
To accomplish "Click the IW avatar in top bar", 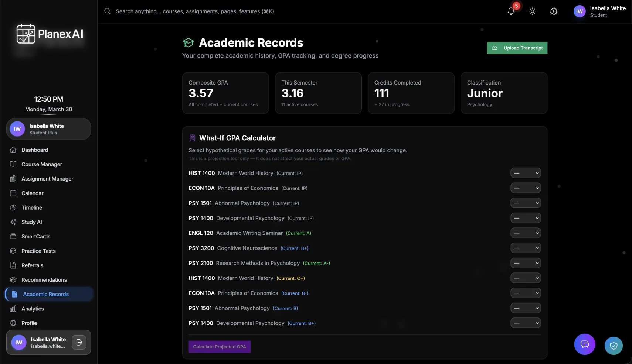I will coord(580,11).
